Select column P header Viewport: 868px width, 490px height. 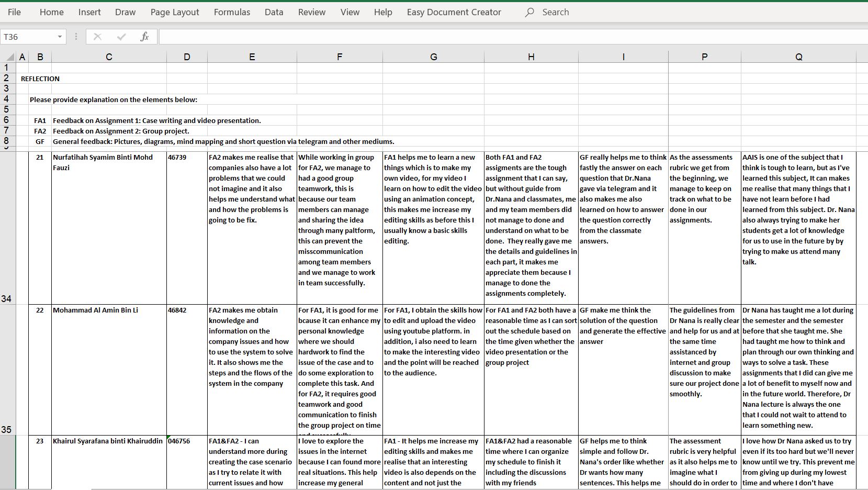705,57
